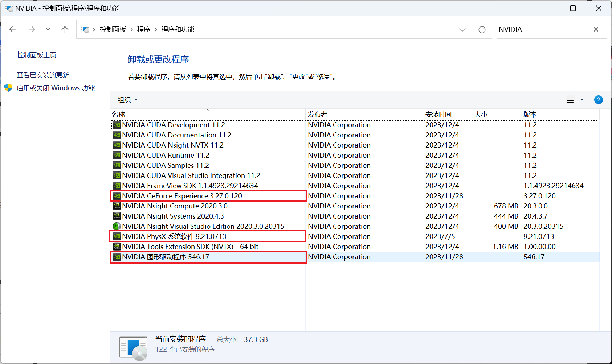Open 程序 breadcrumb segment
Image resolution: width=612 pixels, height=364 pixels.
(x=144, y=29)
